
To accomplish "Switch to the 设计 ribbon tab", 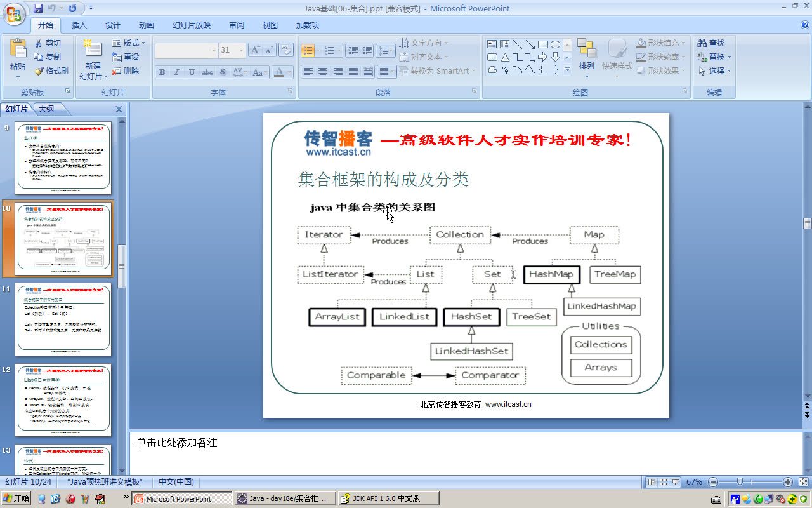I will [x=113, y=25].
